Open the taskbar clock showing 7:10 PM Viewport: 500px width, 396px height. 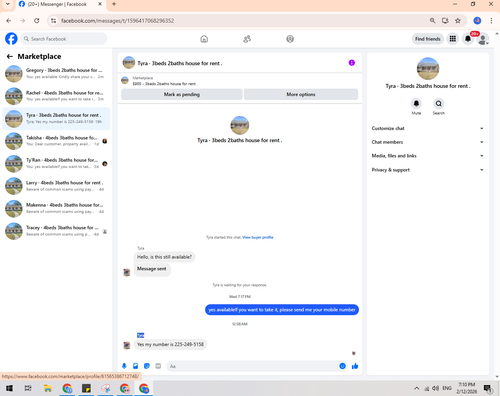pyautogui.click(x=466, y=388)
